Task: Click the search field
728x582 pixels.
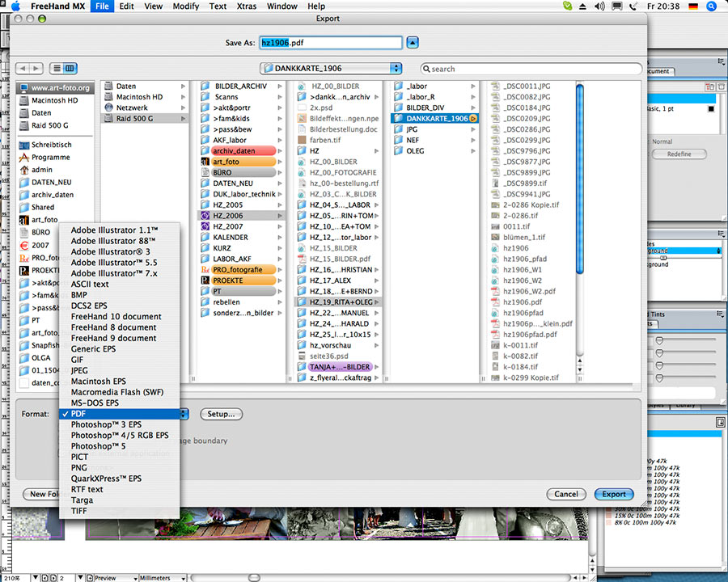Action: [x=531, y=69]
